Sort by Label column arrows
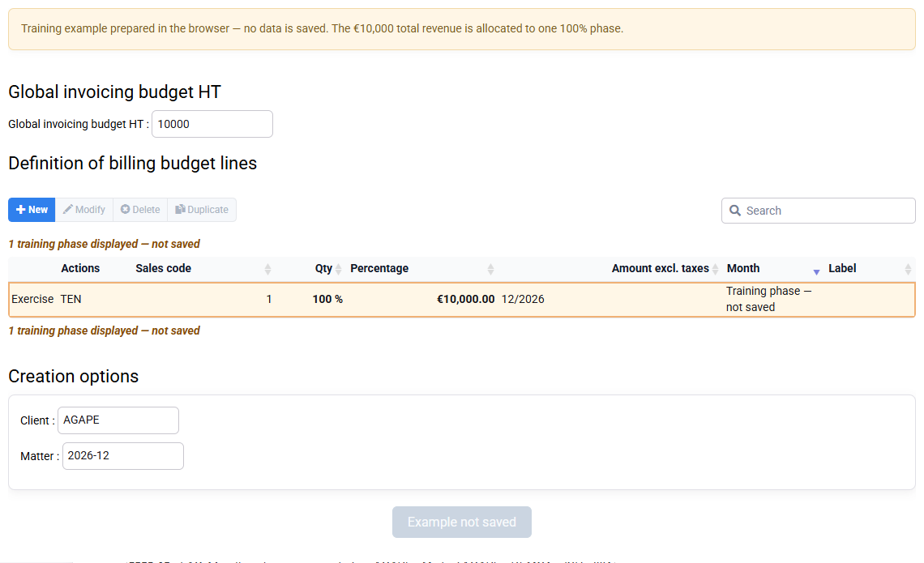This screenshot has height=563, width=924. [x=908, y=269]
